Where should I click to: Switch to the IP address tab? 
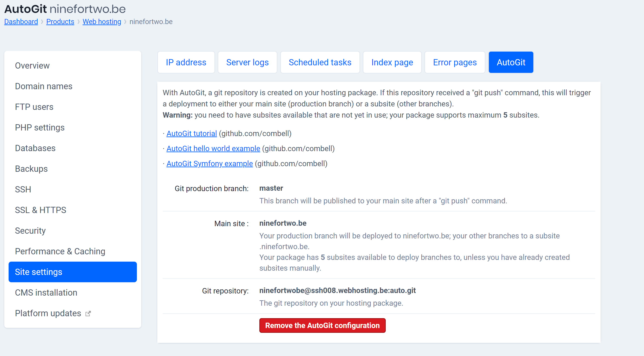click(x=186, y=62)
